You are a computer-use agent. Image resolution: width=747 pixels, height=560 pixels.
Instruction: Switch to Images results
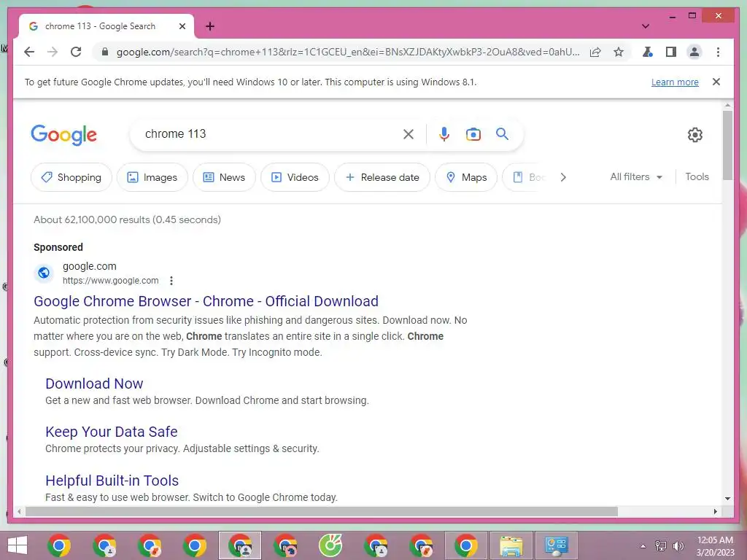click(152, 177)
